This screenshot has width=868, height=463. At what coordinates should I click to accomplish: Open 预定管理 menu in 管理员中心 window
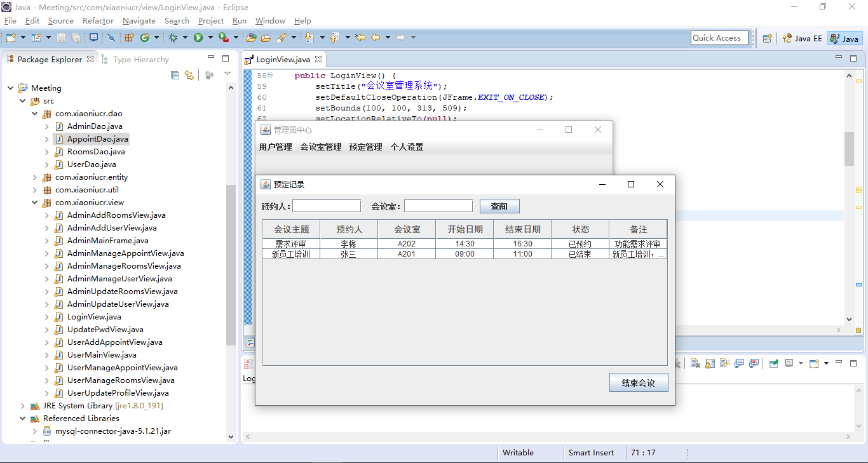click(365, 147)
